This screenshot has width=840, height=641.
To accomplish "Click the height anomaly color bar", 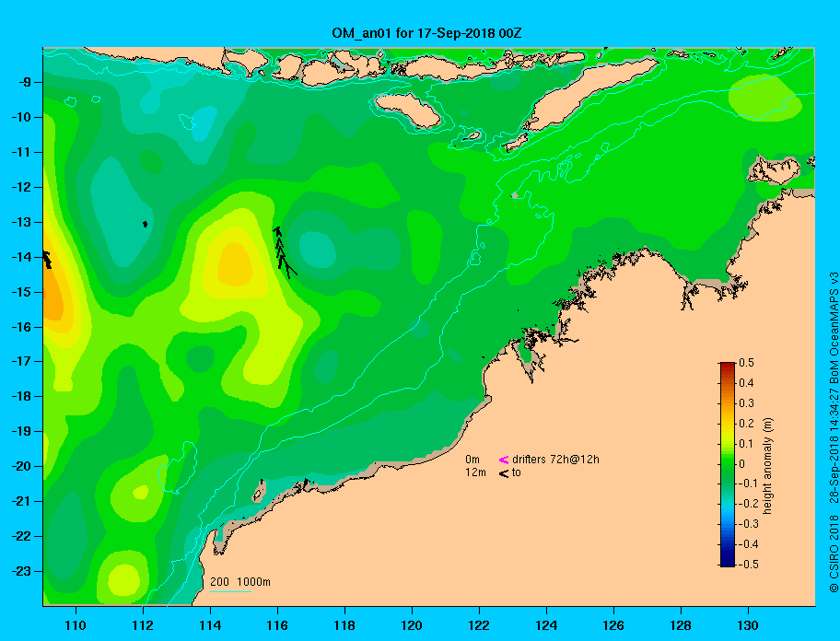I will tap(728, 464).
